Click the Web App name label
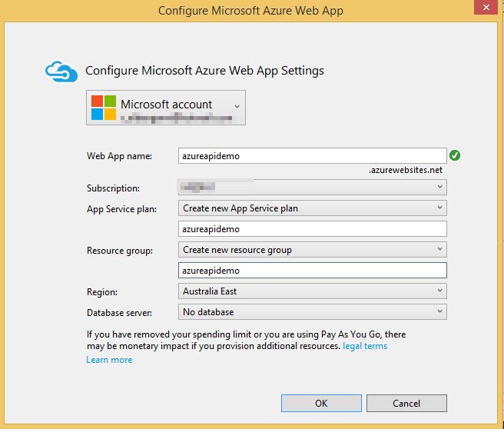This screenshot has height=429, width=504. pos(119,156)
